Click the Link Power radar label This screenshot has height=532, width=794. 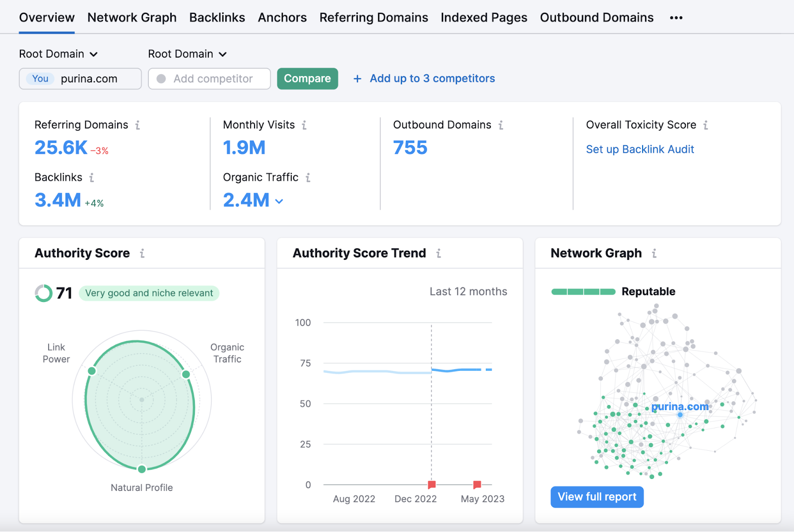(56, 353)
